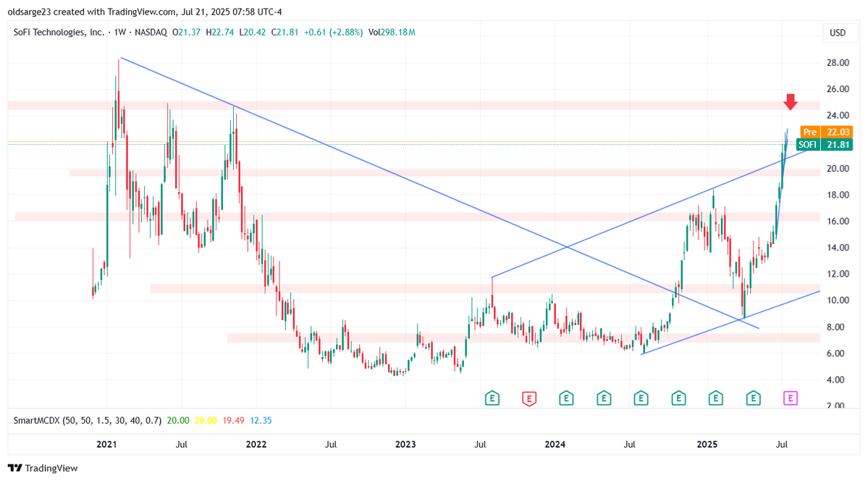Click the oldsarge23 created with TradingView.com caption
This screenshot has height=481, width=868.
tap(145, 12)
